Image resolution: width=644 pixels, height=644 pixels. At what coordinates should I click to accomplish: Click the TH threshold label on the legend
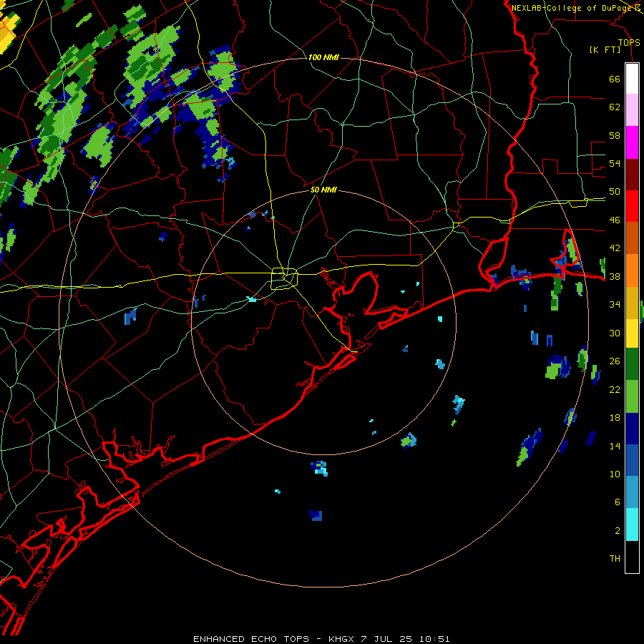click(615, 559)
